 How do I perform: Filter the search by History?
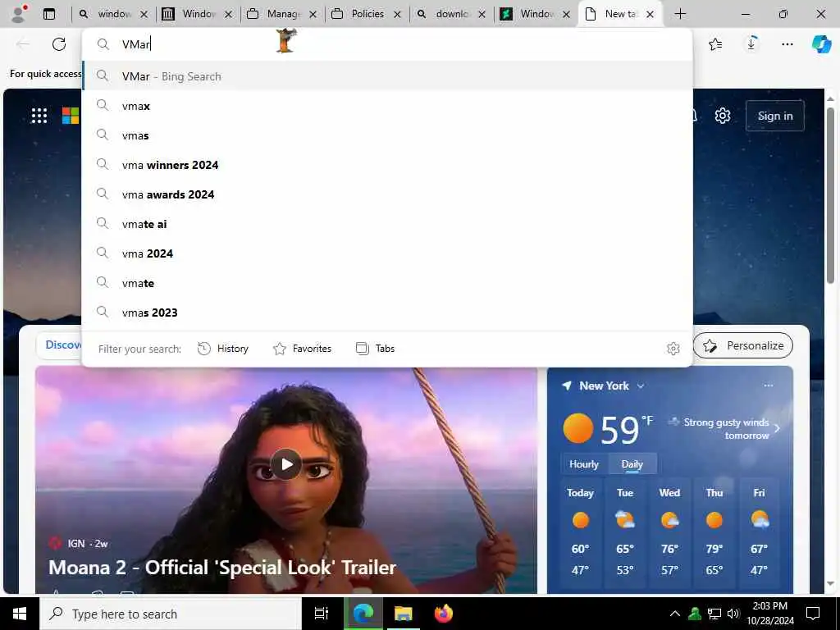223,349
